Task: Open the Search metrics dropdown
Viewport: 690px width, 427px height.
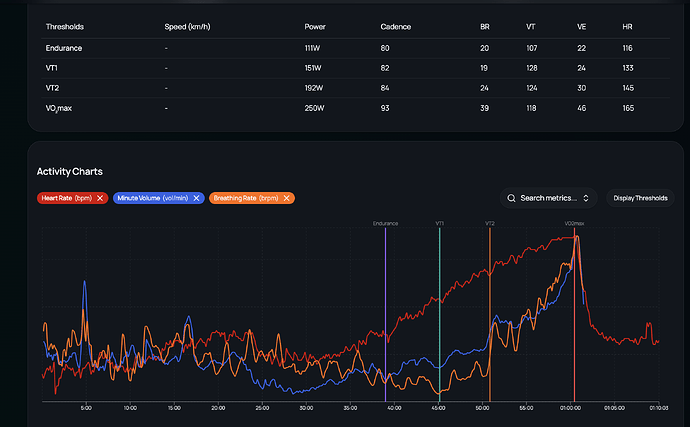Action: [x=548, y=198]
